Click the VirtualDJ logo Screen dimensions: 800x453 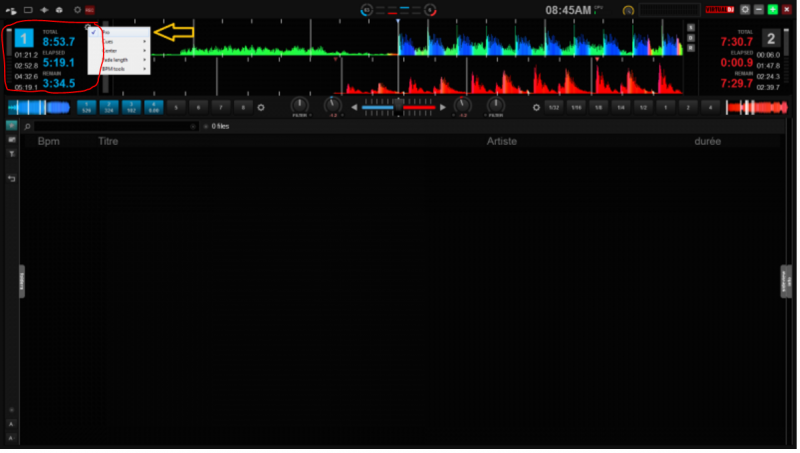point(719,10)
